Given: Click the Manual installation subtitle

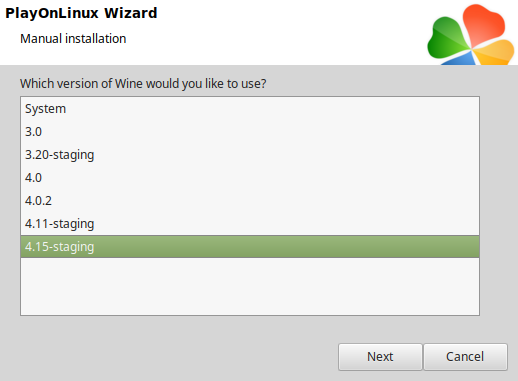Looking at the screenshot, I should point(73,39).
